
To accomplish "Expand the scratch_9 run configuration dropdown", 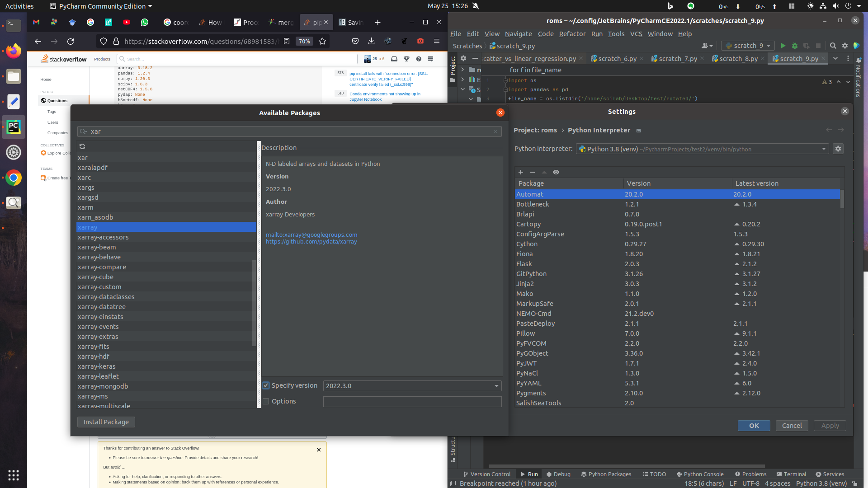I will click(x=769, y=46).
